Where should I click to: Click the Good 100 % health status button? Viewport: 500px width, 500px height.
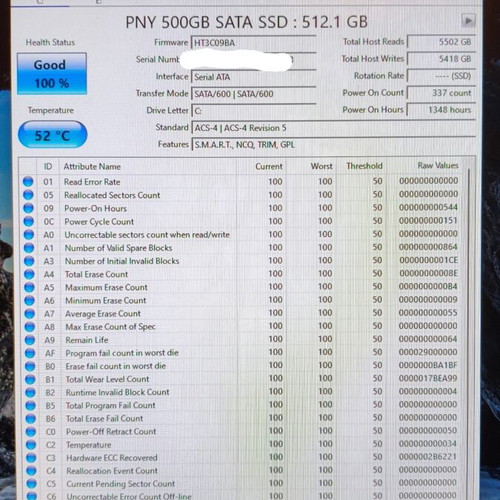[52, 74]
